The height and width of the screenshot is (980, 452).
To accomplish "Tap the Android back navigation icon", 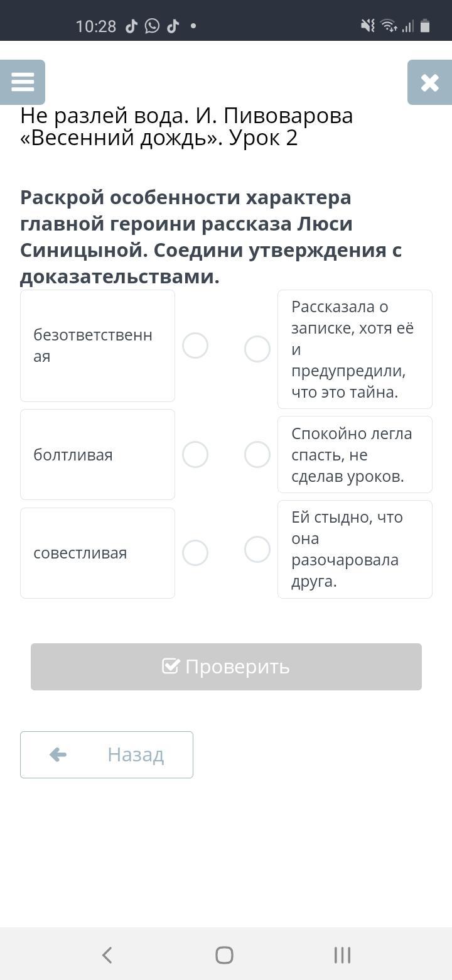I will [107, 955].
